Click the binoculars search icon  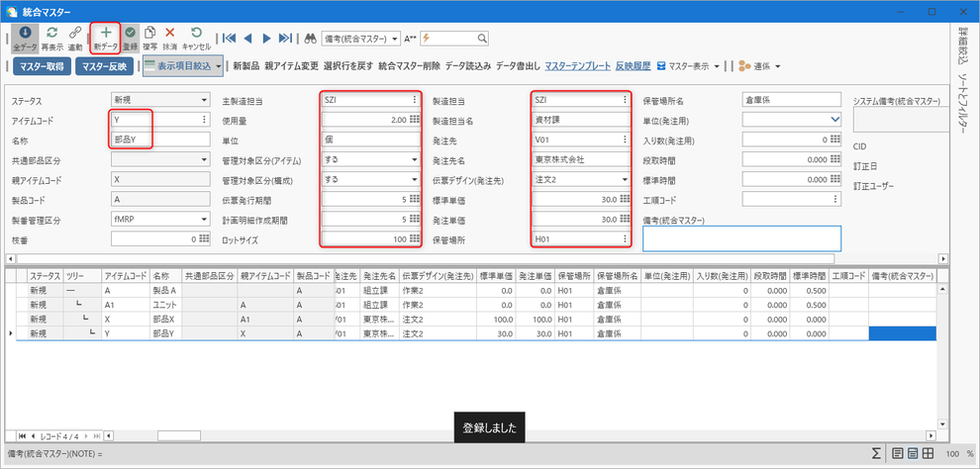(x=310, y=39)
